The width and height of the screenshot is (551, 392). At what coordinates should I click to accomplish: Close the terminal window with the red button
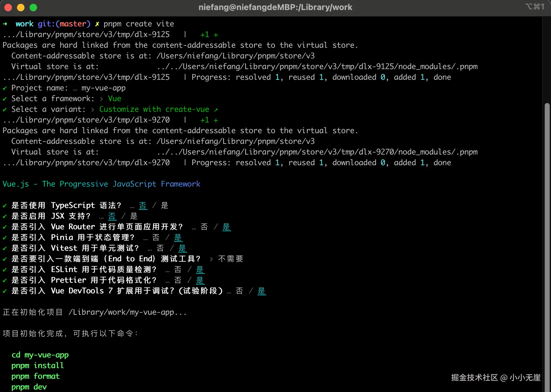coord(8,8)
